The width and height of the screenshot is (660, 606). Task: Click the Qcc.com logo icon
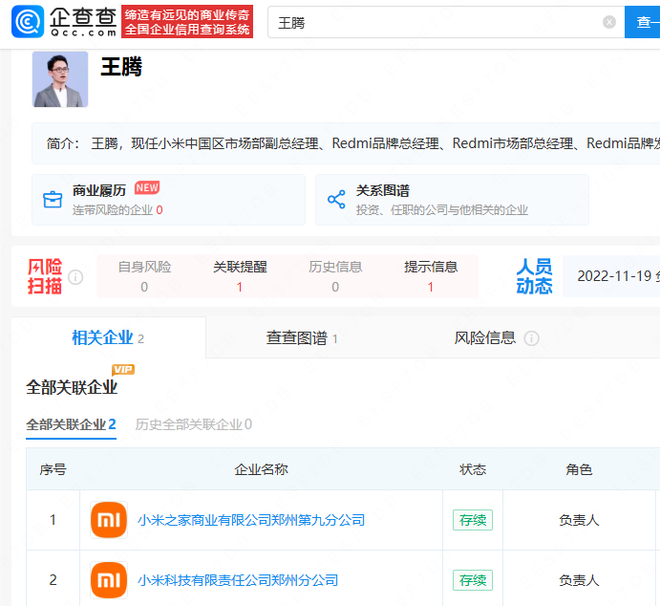click(28, 21)
